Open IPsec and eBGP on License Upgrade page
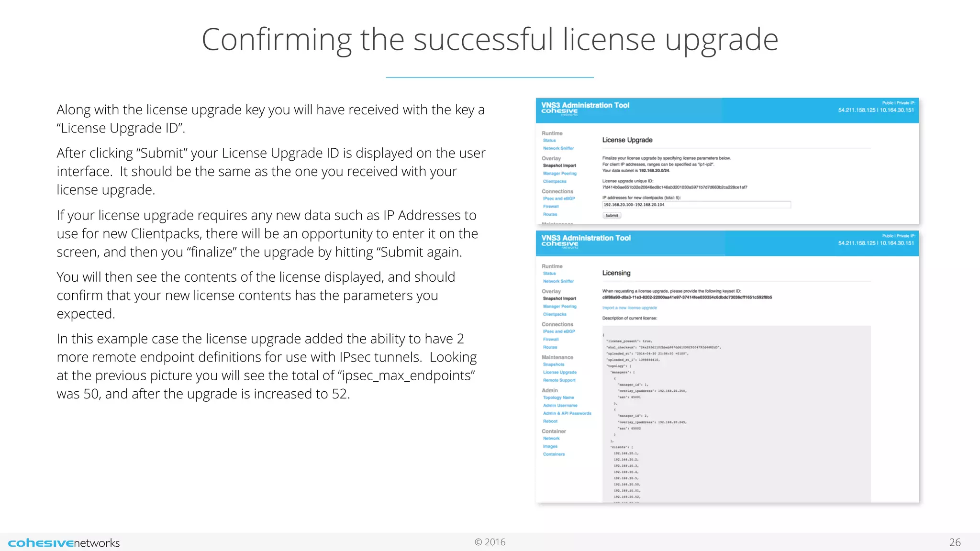The height and width of the screenshot is (551, 980). click(559, 198)
